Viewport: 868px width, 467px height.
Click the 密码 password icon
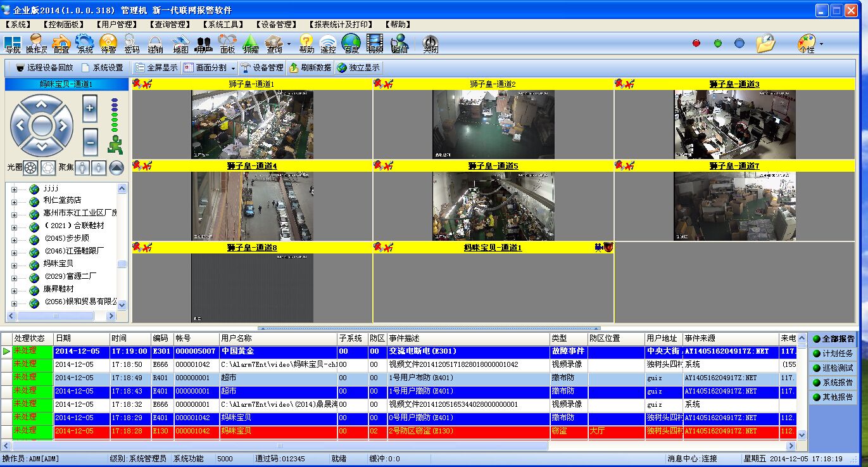(x=132, y=44)
